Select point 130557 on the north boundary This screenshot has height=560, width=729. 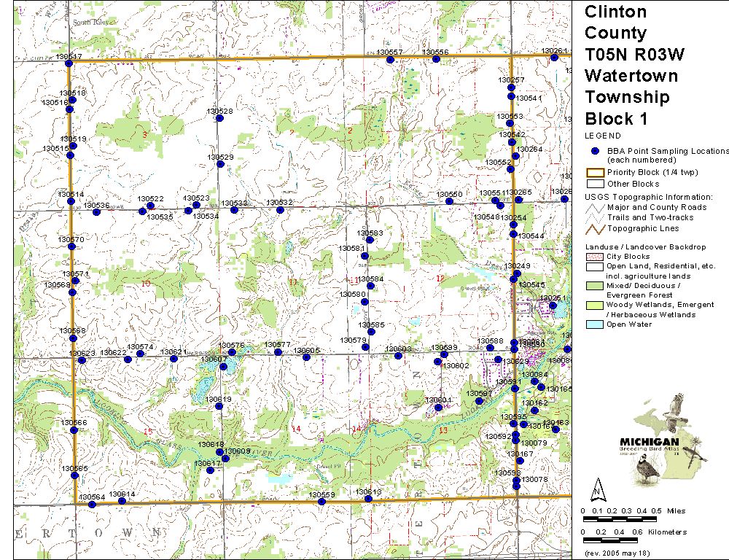(390, 60)
